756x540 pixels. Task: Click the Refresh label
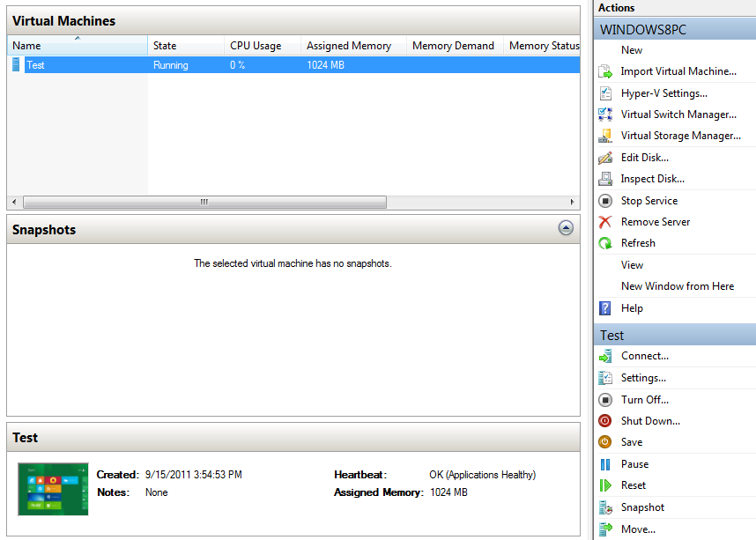(638, 243)
